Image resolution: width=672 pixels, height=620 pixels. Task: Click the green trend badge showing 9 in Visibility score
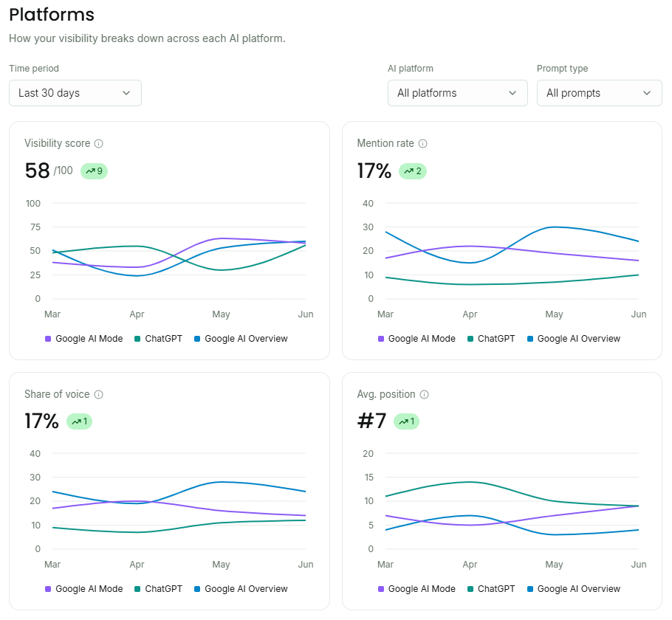coord(94,171)
